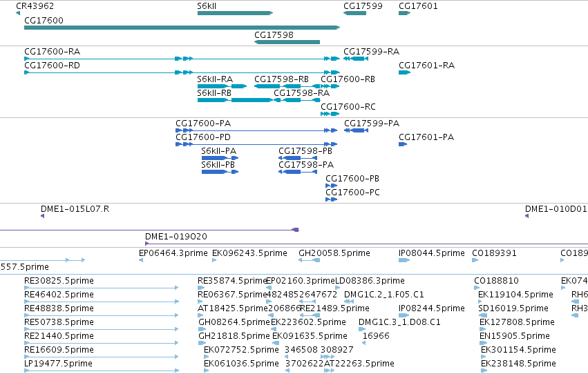Select the S6kII gene feature
The width and height of the screenshot is (588, 374).
(x=235, y=13)
